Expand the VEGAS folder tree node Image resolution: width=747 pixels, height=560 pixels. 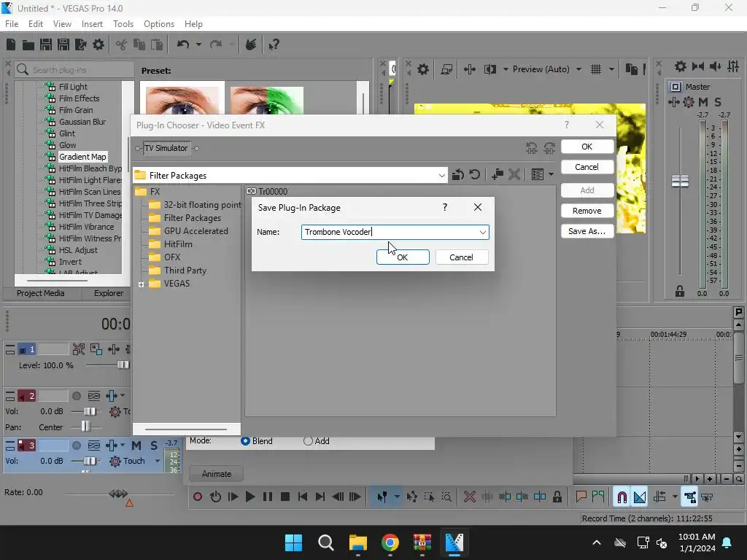[141, 284]
